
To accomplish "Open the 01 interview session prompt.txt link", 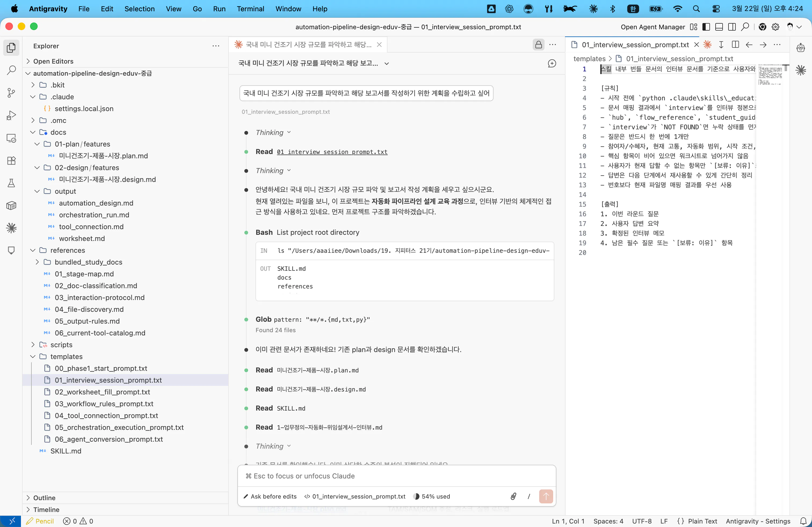I will [x=332, y=152].
